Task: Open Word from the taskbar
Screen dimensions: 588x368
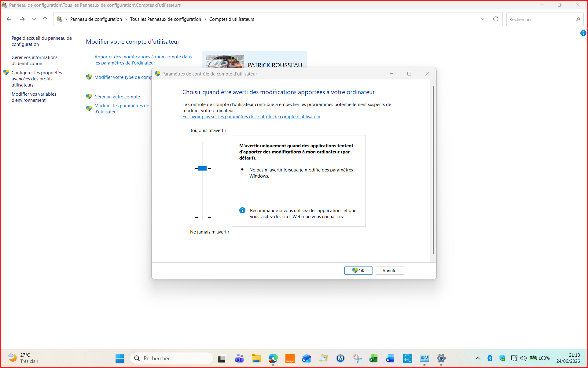Action: tap(391, 358)
